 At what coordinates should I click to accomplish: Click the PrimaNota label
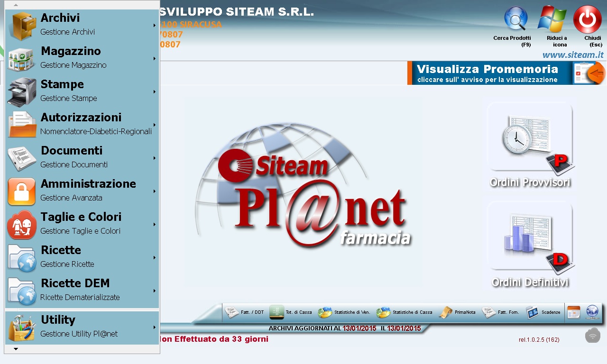465,312
